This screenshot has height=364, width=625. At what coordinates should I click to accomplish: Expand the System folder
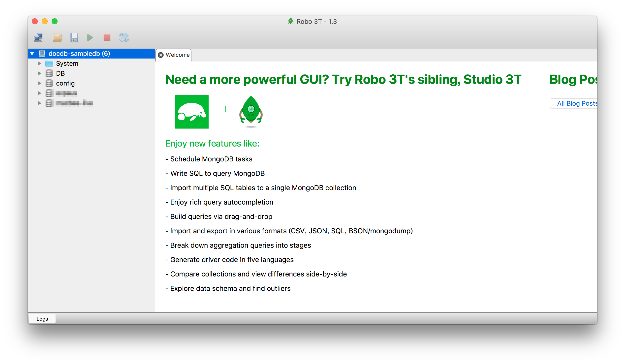click(39, 63)
